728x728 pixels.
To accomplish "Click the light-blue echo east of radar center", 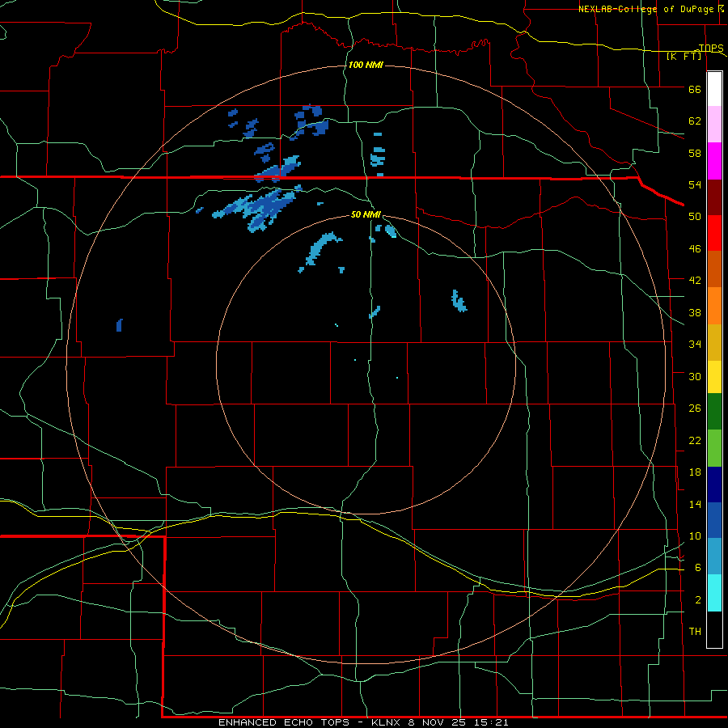I will (x=459, y=301).
